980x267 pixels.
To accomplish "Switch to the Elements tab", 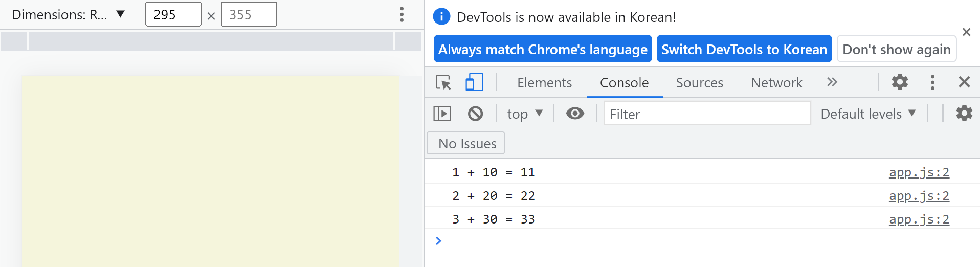I will (x=544, y=83).
